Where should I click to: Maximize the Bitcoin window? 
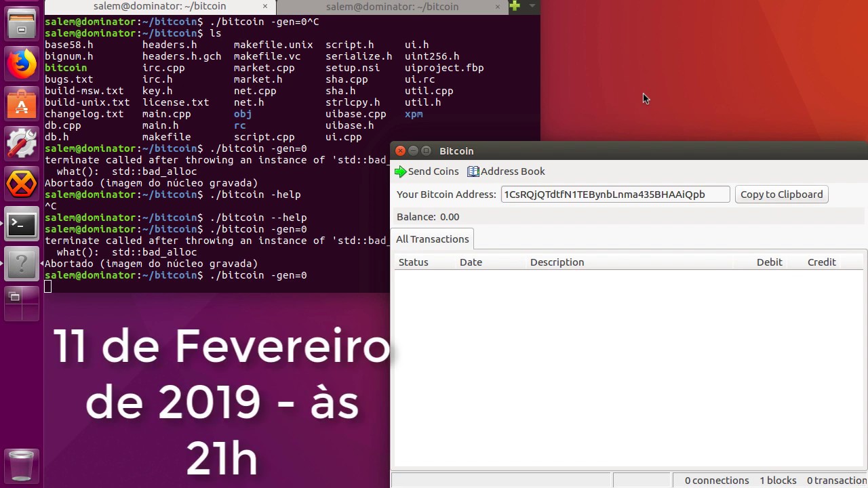point(426,151)
